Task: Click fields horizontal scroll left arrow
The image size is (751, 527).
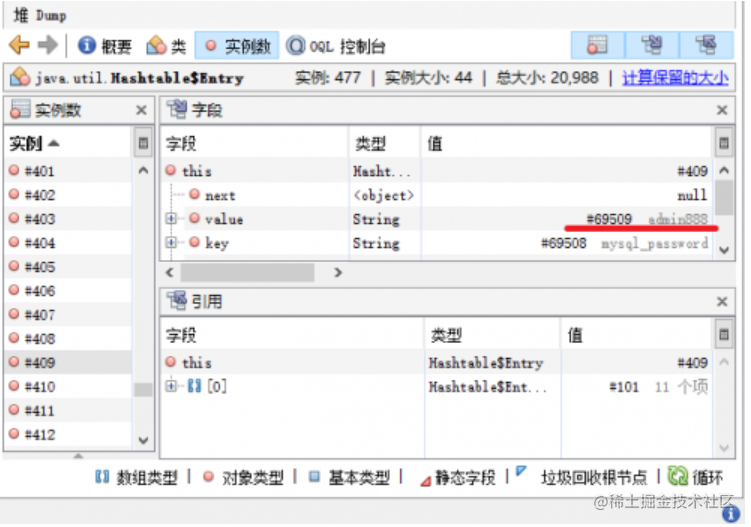Action: point(170,272)
